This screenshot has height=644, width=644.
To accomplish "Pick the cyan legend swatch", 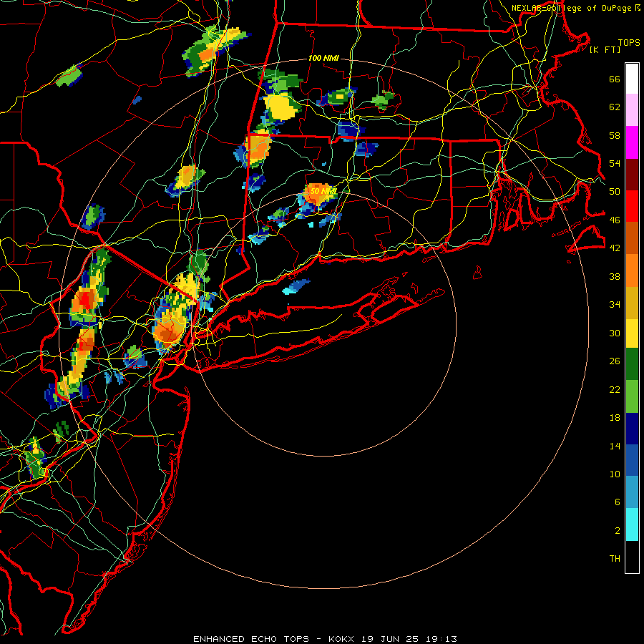I will (632, 525).
